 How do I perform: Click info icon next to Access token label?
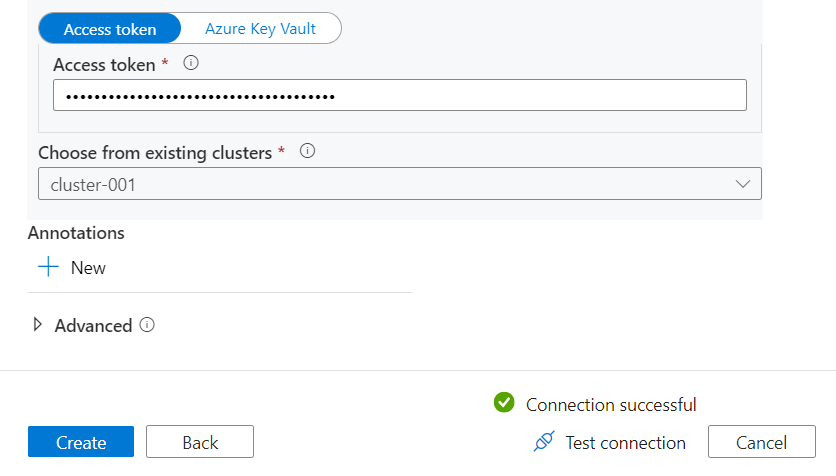[191, 64]
